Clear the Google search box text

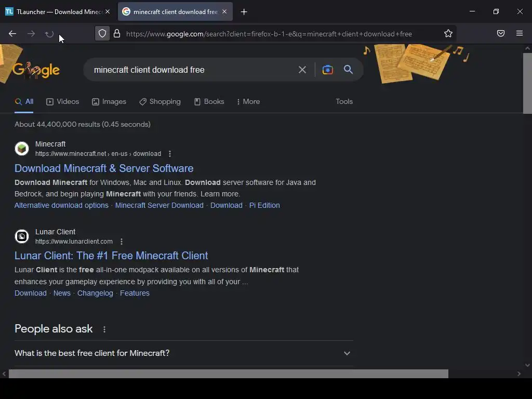302,70
